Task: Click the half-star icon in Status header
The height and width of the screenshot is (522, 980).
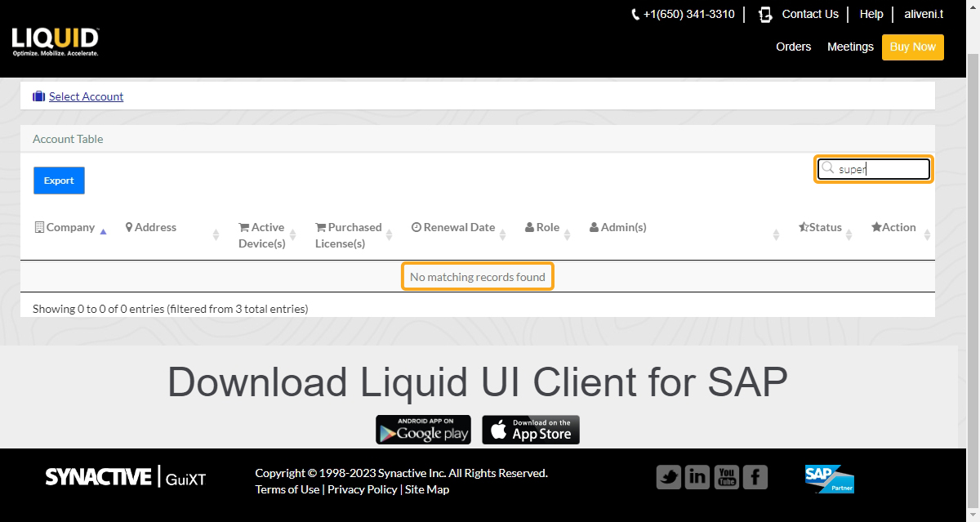Action: click(x=804, y=227)
